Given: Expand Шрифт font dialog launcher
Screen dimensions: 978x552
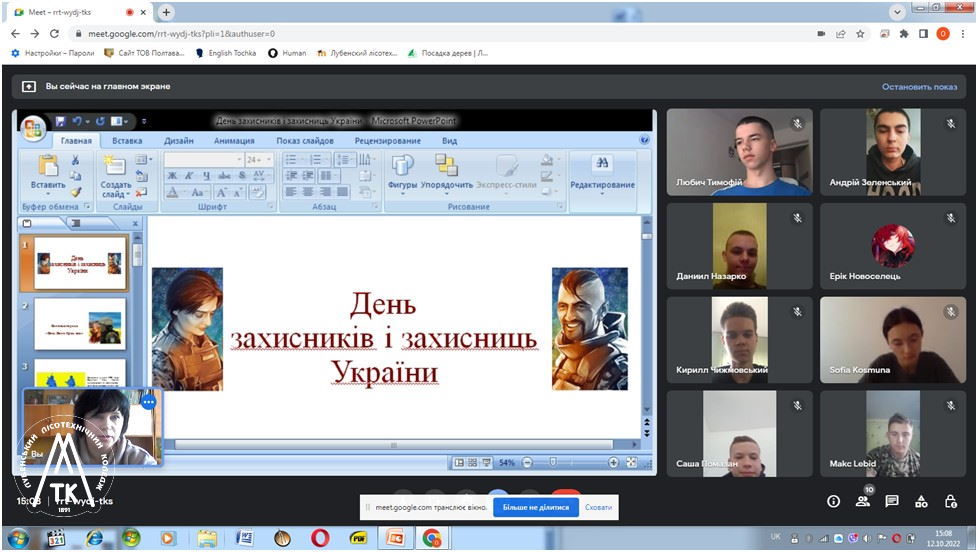Looking at the screenshot, I should point(270,206).
